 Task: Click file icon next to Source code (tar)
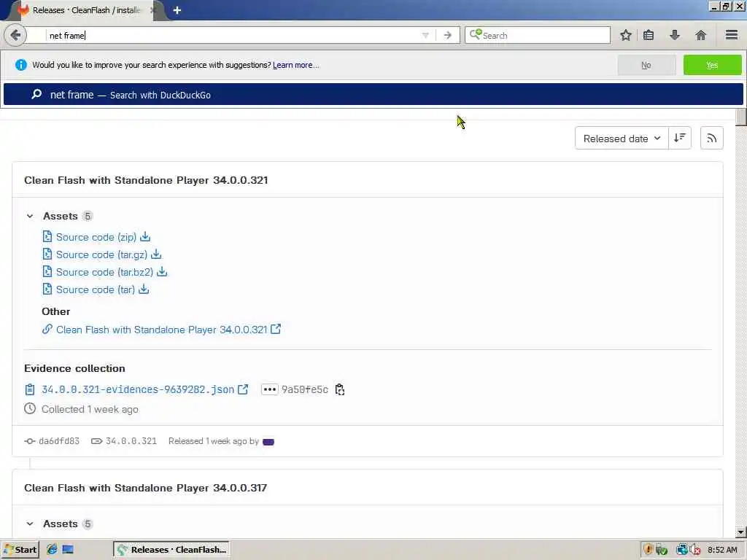tap(47, 289)
